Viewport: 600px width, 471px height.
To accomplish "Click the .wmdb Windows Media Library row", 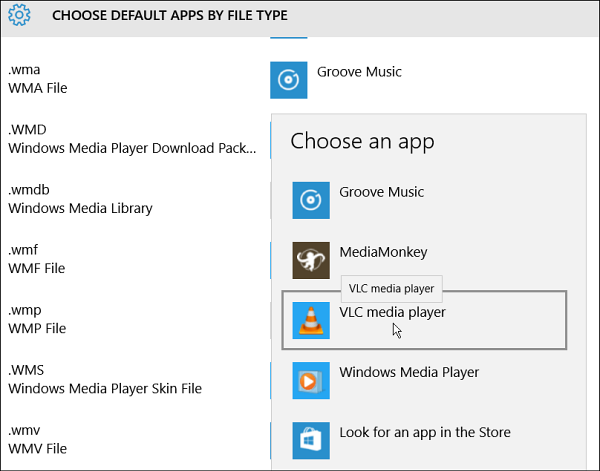I will tap(80, 199).
